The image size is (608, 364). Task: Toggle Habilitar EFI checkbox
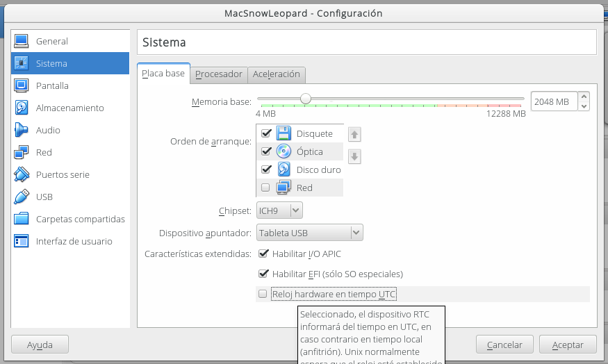click(x=263, y=274)
